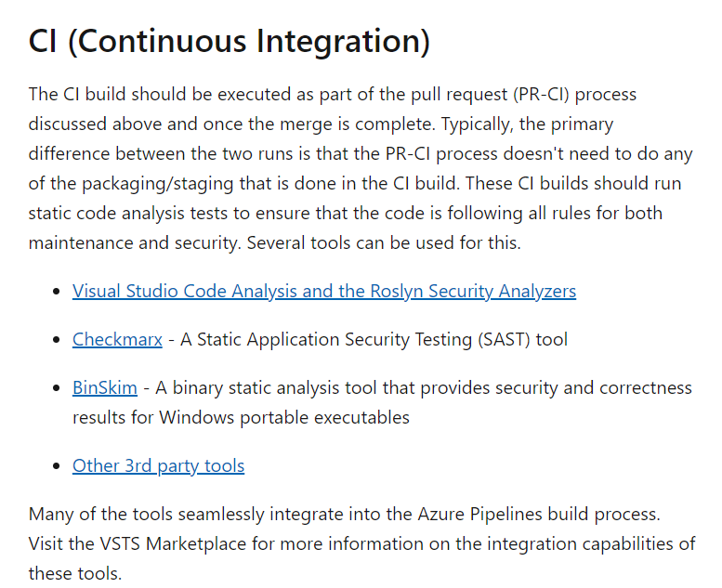Open the Other 3rd party tools link
The height and width of the screenshot is (588, 722).
point(158,466)
